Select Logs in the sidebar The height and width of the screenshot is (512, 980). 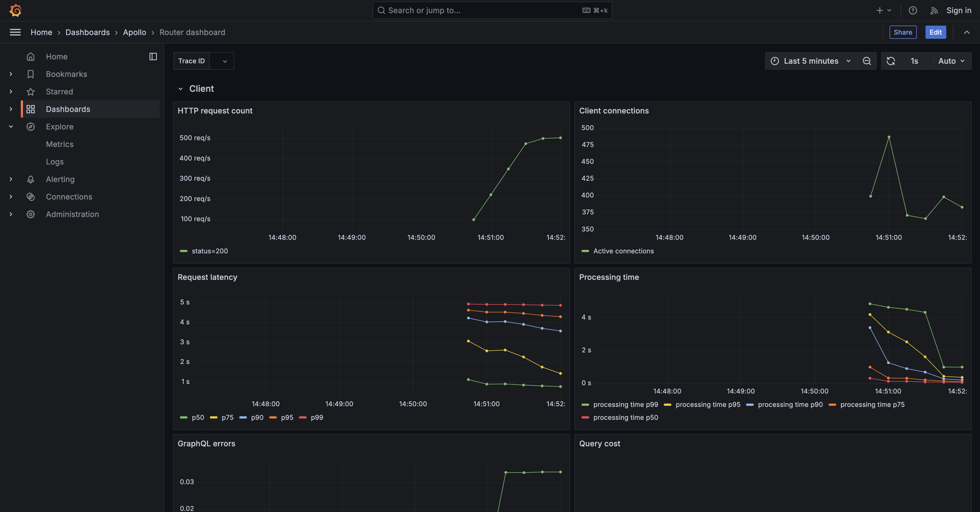(x=55, y=162)
